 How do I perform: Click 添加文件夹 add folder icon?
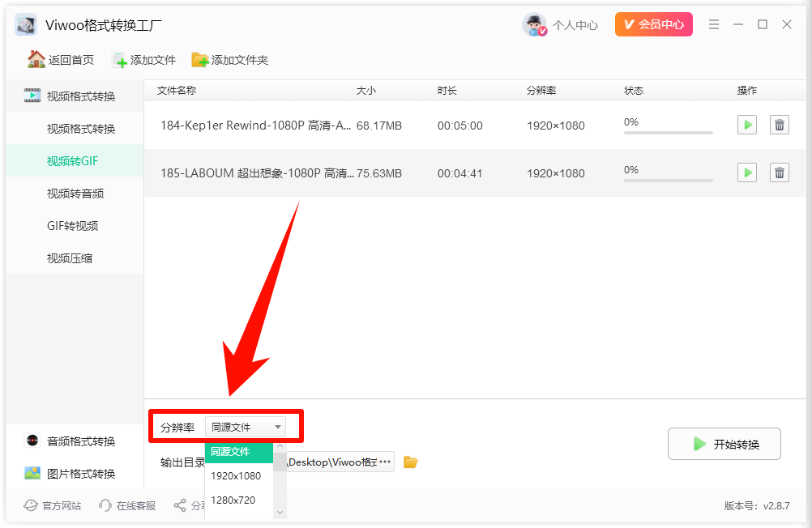(200, 60)
